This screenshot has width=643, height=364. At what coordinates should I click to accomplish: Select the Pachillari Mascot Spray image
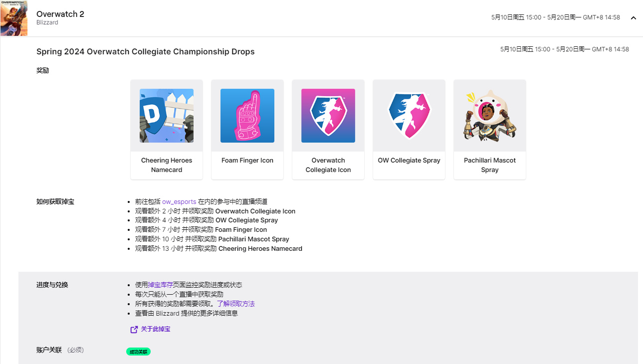pos(490,116)
